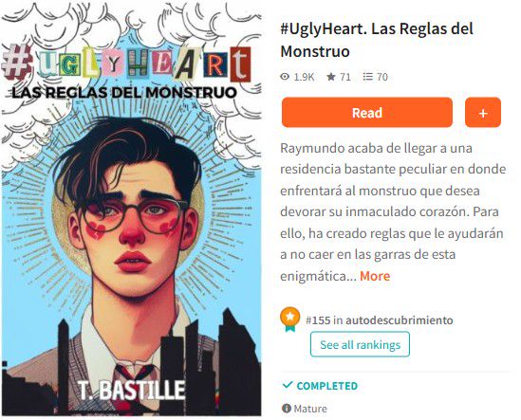Click the orange ranking medal badge
This screenshot has width=521, height=420.
[x=289, y=320]
